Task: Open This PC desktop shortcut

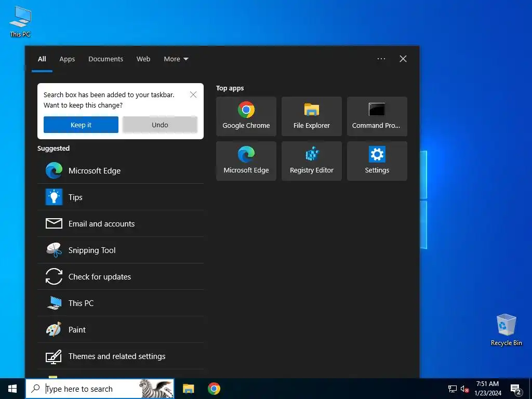Action: pos(20,21)
